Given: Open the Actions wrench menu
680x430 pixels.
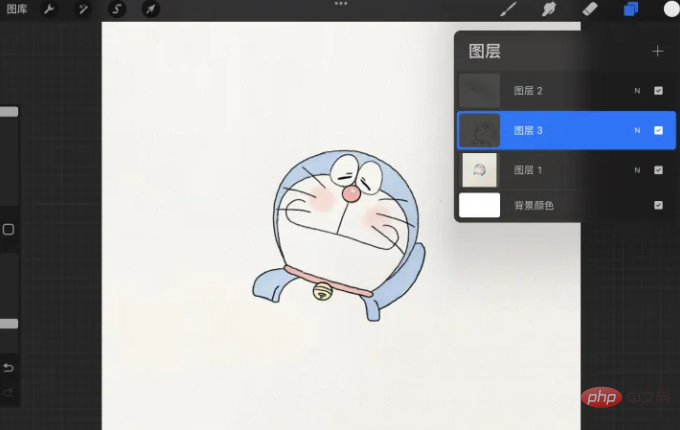Looking at the screenshot, I should pos(49,9).
